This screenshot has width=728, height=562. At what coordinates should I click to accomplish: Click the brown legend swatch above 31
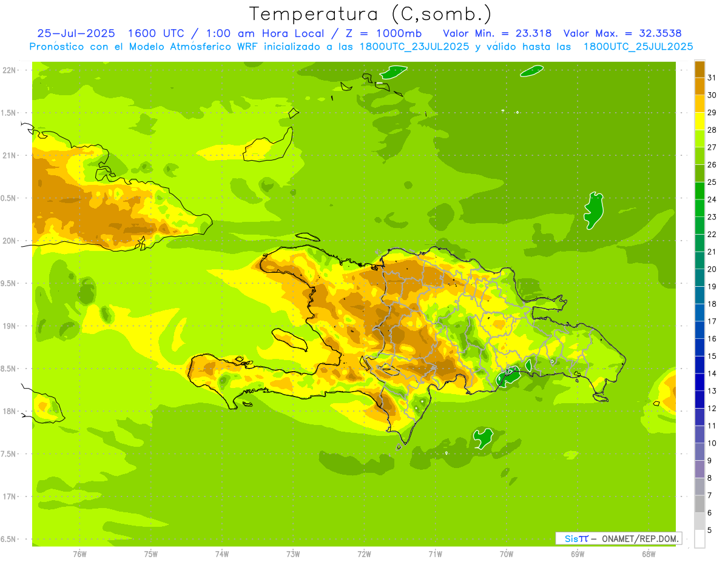pos(699,69)
